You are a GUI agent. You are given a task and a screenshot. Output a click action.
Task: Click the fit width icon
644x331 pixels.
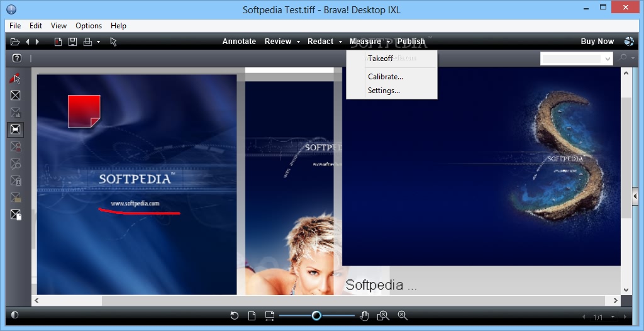tap(269, 315)
